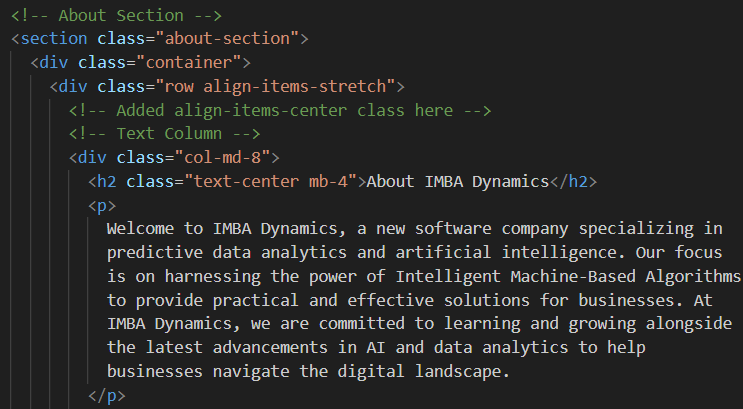
Task: Click 'text-center mb-4' class string
Action: tap(271, 182)
